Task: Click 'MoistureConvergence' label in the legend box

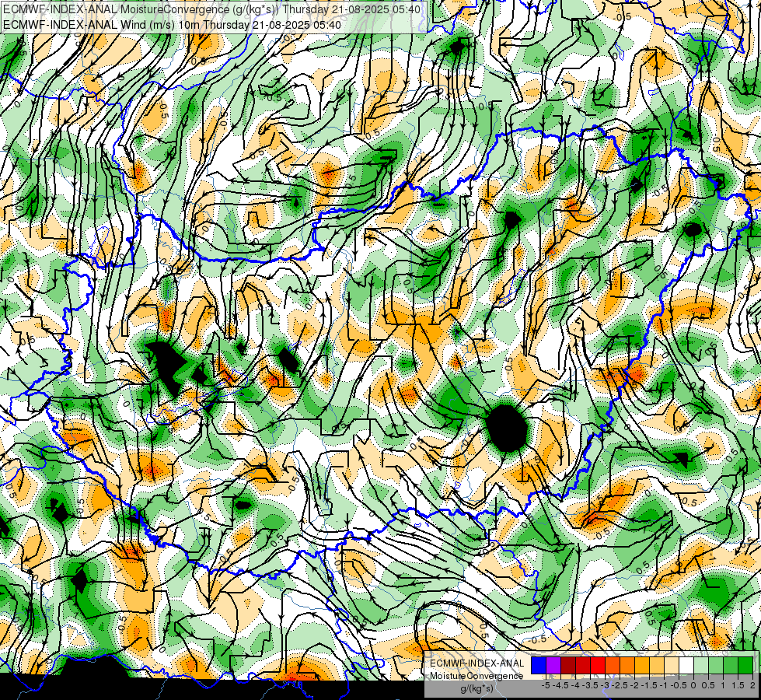Action: pyautogui.click(x=476, y=676)
